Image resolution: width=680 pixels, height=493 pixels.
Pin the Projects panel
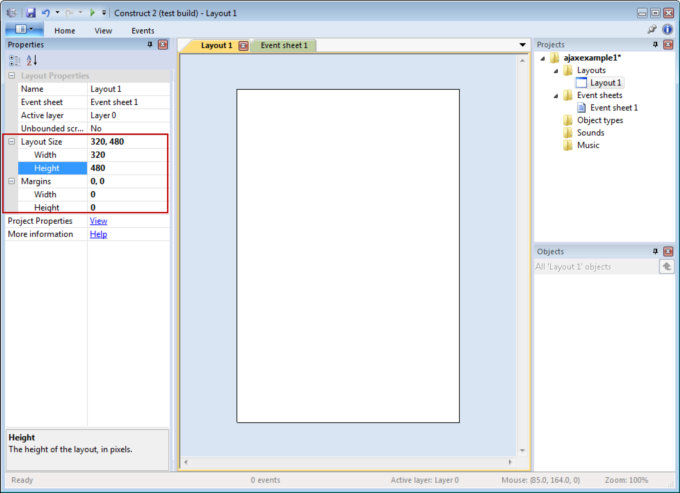[x=655, y=44]
